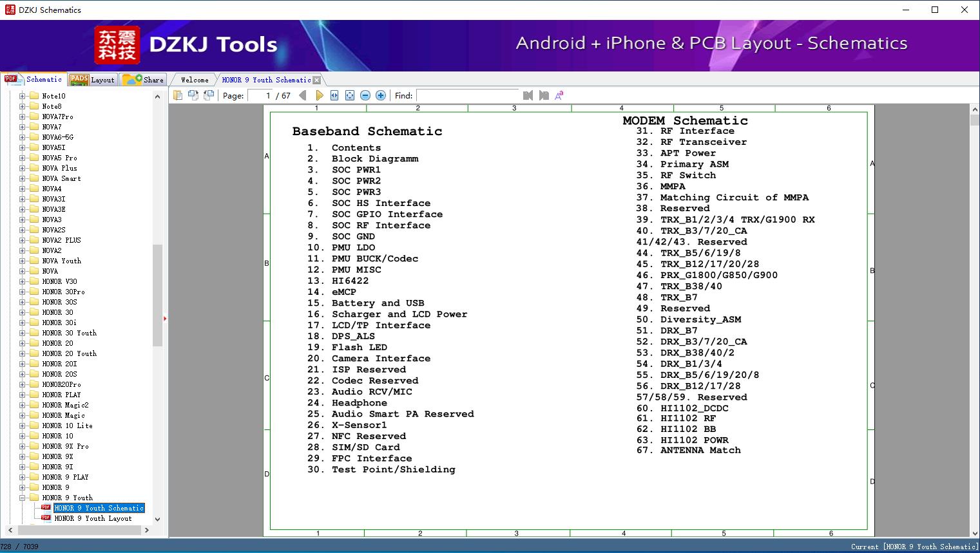Click the NOVA5I folder icon
This screenshot has width=980, height=553.
(34, 147)
